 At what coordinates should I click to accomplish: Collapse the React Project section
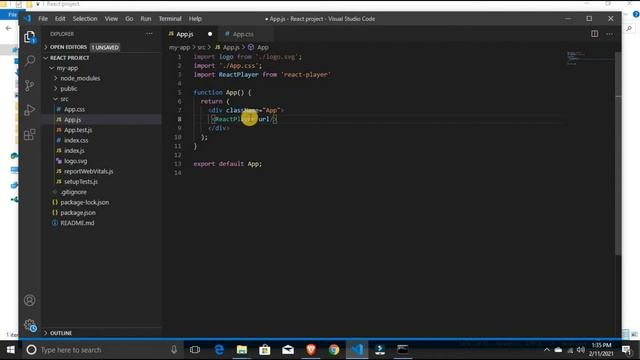tap(69, 58)
